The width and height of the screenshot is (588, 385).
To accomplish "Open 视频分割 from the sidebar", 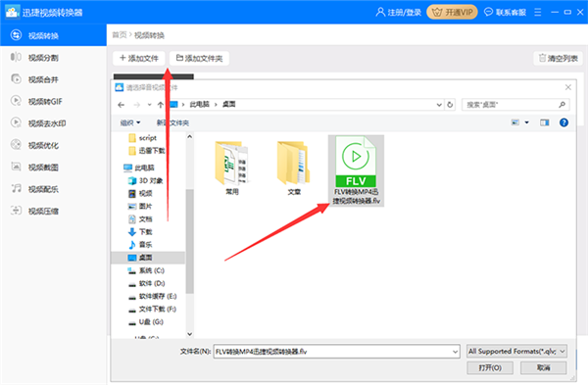I will pos(53,58).
